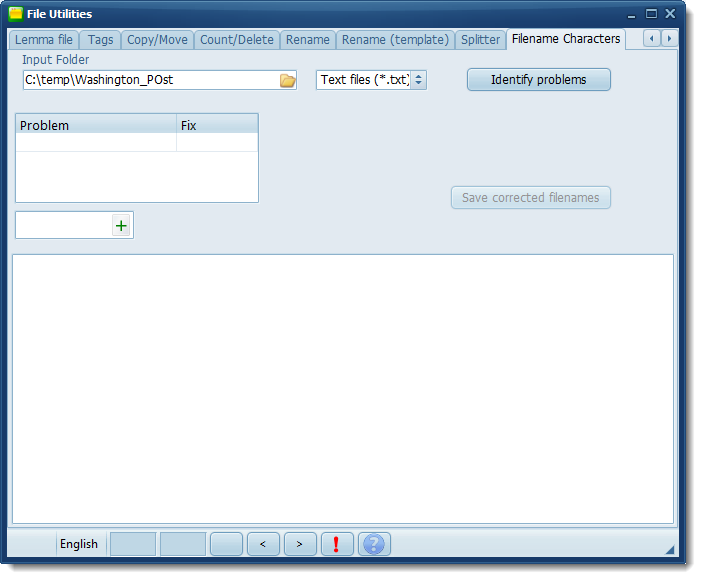
Task: Open the Copy/Move tab
Action: click(157, 40)
